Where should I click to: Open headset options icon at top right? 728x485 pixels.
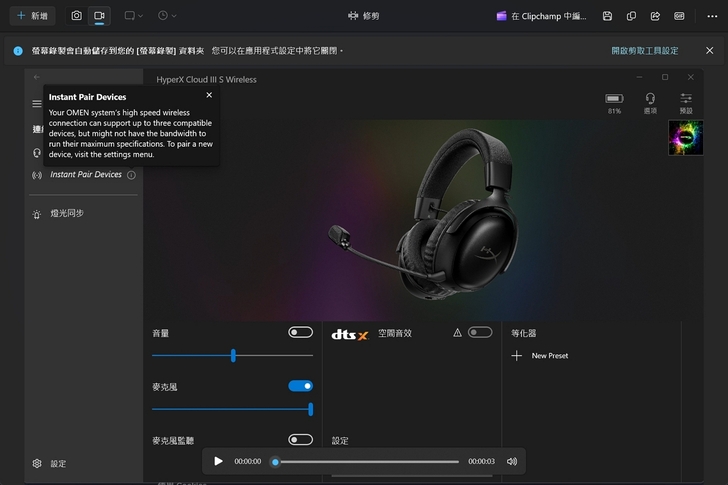click(650, 103)
